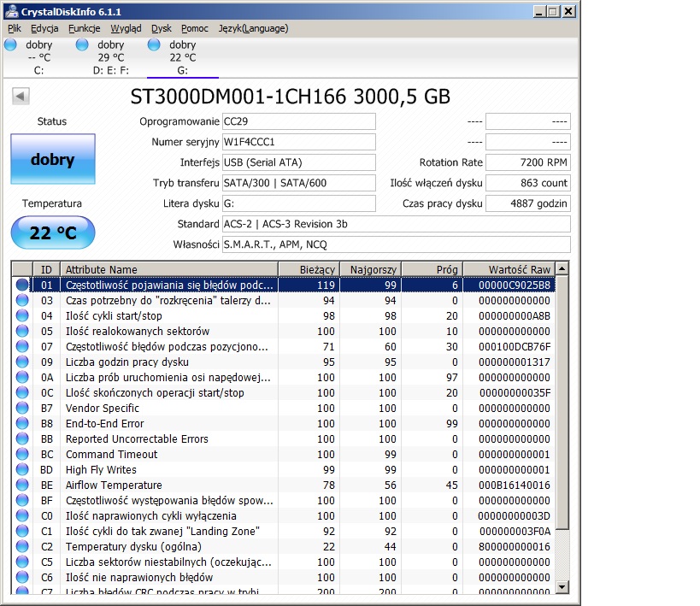The image size is (700, 606).
Task: Click the Numer seryjny field W1F4CCC1
Action: coord(298,142)
